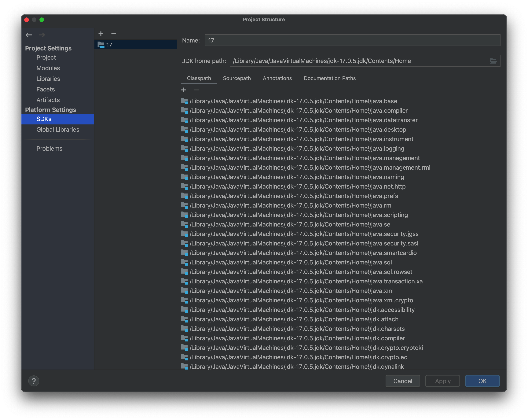
Task: Select the SDK folder icon for 17
Action: (101, 45)
